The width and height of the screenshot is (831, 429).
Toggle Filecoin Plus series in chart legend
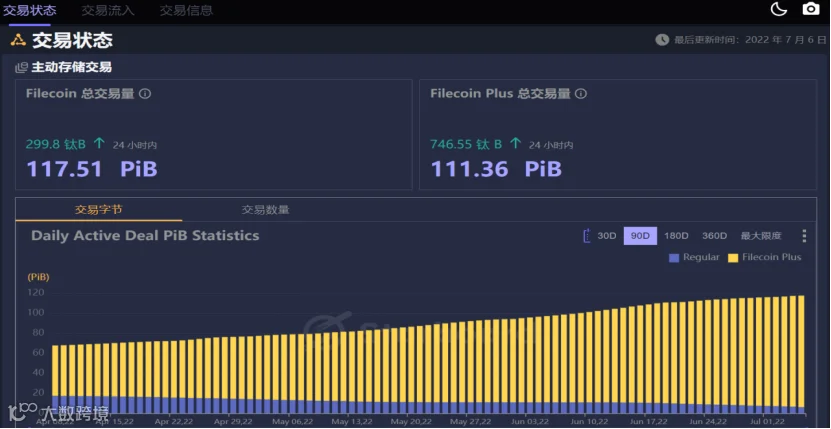point(765,258)
